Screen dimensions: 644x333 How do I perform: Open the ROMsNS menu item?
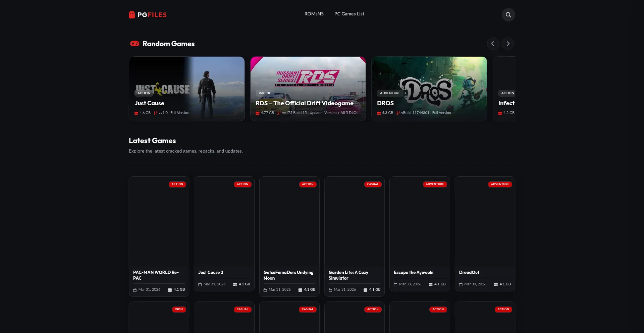pos(314,14)
